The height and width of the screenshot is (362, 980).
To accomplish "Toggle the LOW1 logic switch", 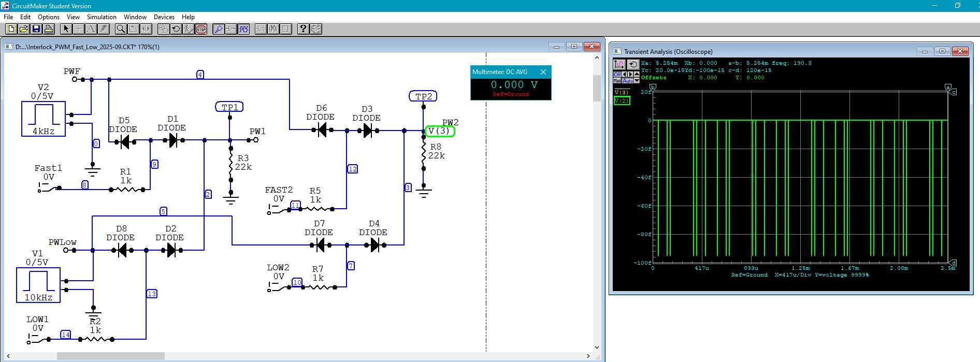I will click(39, 340).
